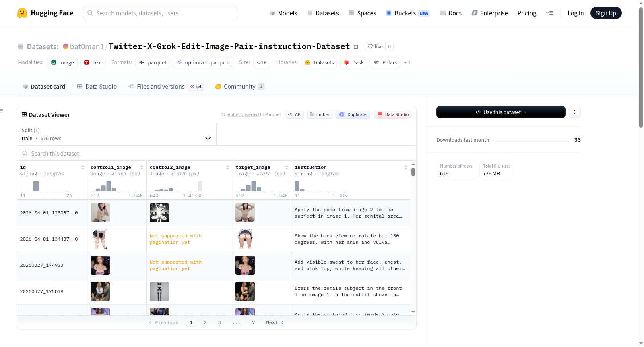Click the scroll-down arrow of the table
This screenshot has width=644, height=347.
pyautogui.click(x=413, y=312)
